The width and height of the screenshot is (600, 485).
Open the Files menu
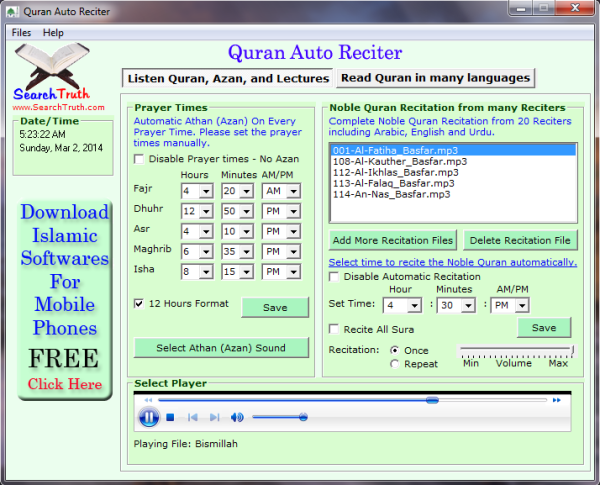coord(21,33)
